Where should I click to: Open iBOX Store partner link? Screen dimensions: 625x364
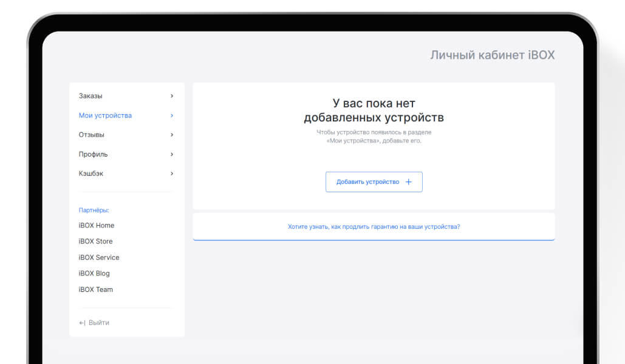tap(96, 241)
